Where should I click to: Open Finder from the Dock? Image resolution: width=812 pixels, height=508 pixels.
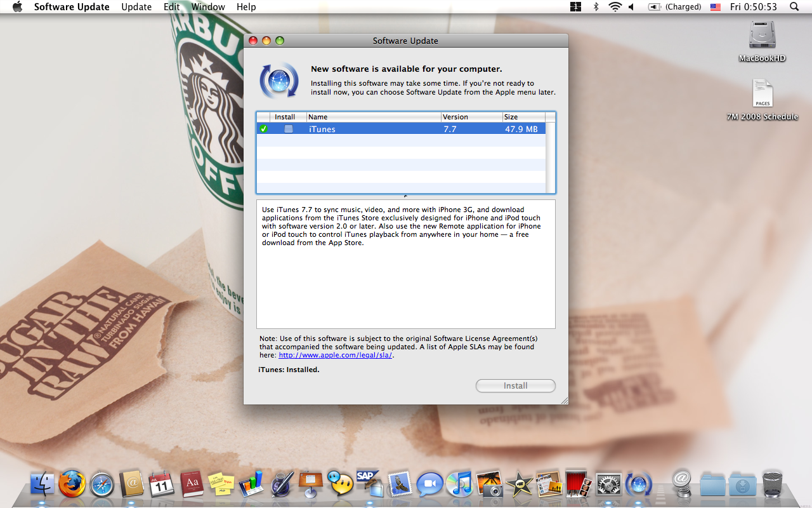pyautogui.click(x=43, y=484)
